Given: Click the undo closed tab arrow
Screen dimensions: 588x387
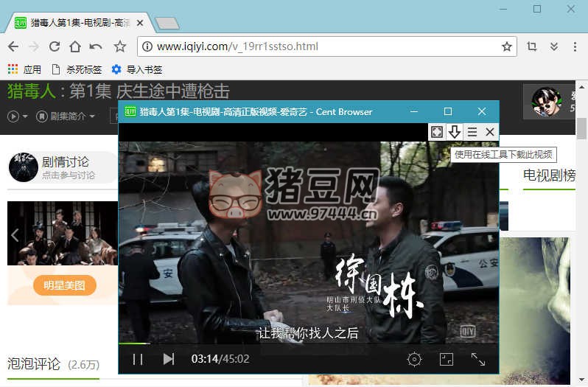Looking at the screenshot, I should point(96,46).
